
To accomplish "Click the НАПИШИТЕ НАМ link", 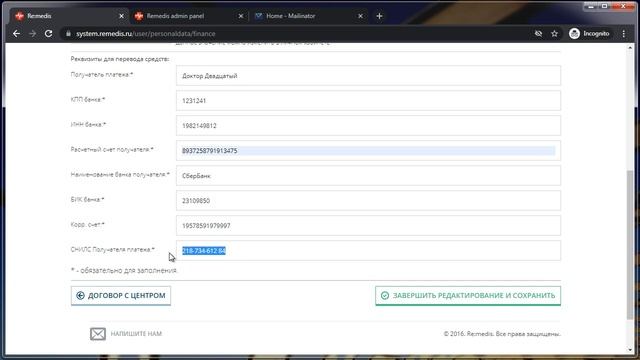I will [136, 334].
